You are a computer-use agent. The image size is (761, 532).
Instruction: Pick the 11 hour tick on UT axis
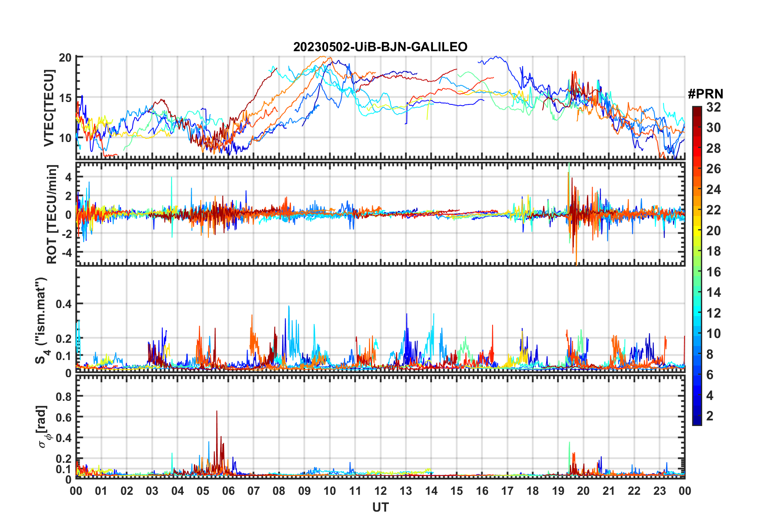[x=355, y=491]
